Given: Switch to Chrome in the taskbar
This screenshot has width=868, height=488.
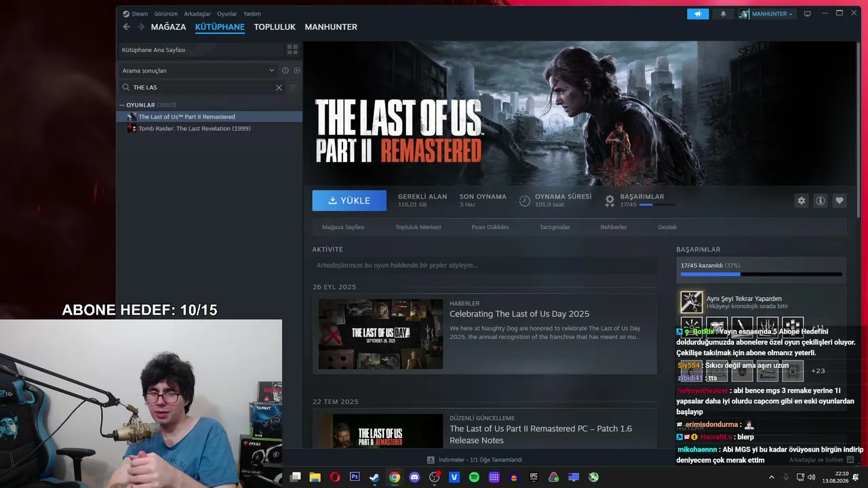Looking at the screenshot, I should pyautogui.click(x=395, y=477).
